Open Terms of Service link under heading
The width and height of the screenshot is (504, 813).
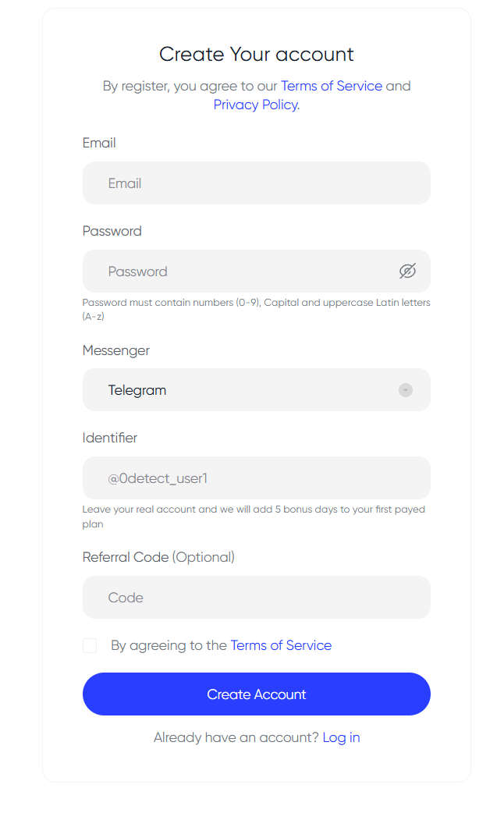pos(332,86)
